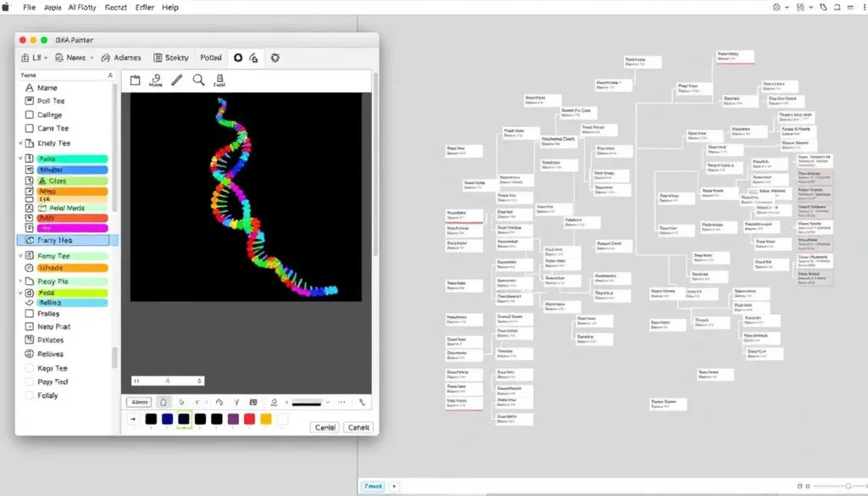
Task: Toggle the Popy Tied checkbox
Action: (30, 382)
